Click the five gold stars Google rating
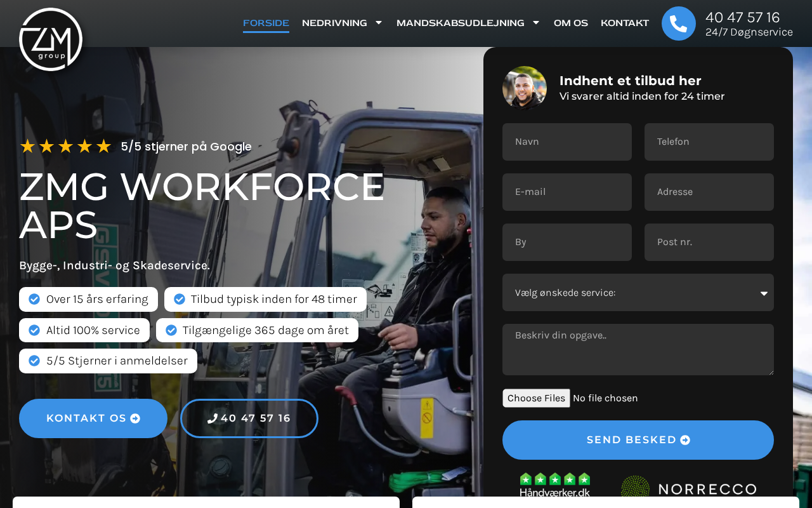This screenshot has height=508, width=812. [x=65, y=147]
